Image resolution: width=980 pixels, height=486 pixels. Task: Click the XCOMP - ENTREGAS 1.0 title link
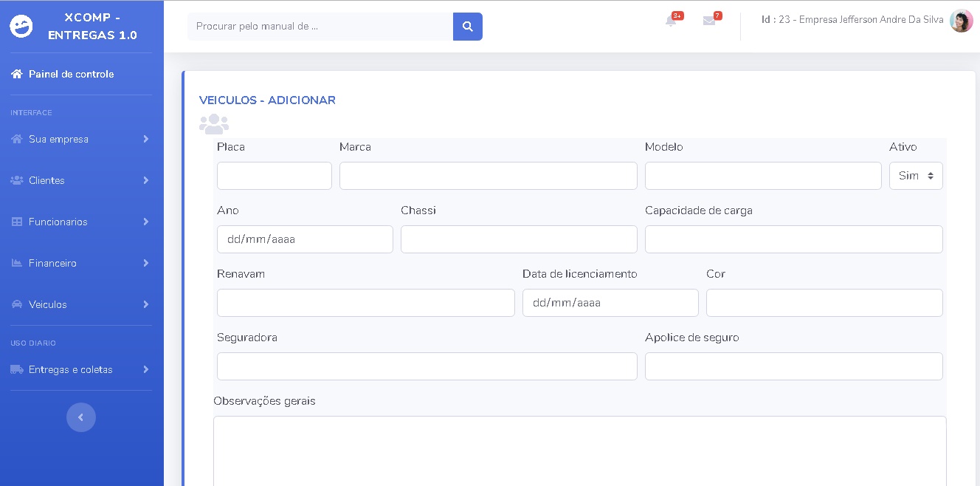tap(92, 27)
